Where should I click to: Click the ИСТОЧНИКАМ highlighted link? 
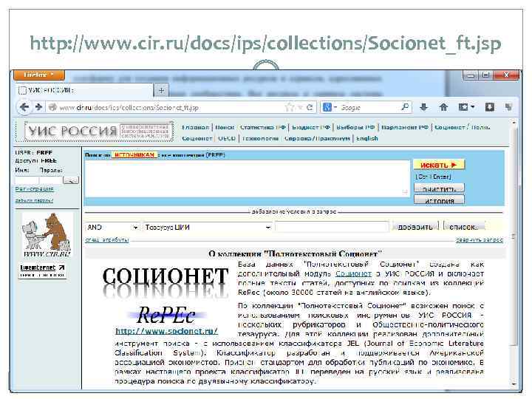coord(134,155)
